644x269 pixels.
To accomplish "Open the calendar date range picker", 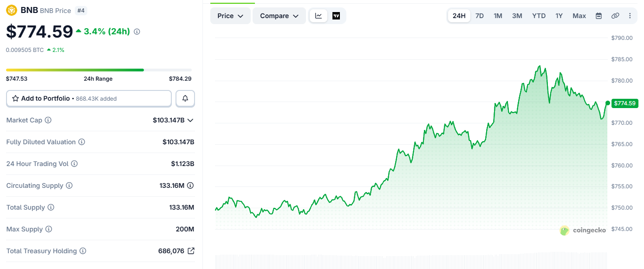I will click(599, 16).
